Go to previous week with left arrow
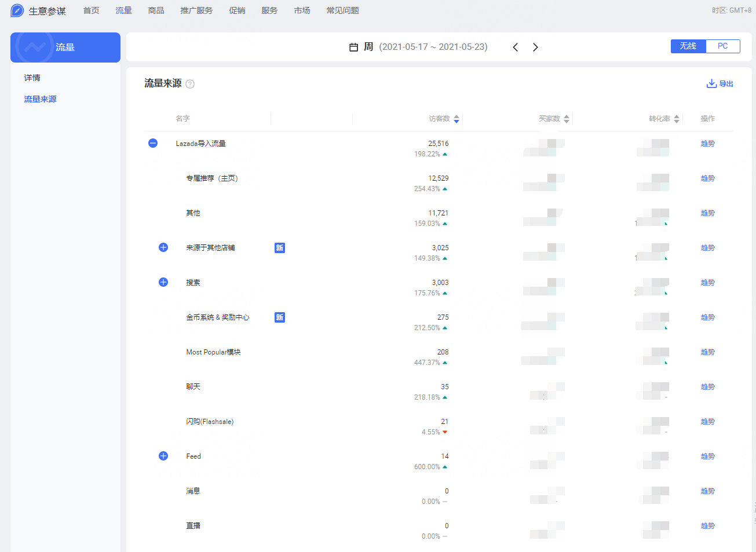Viewport: 756px width, 552px height. click(515, 47)
